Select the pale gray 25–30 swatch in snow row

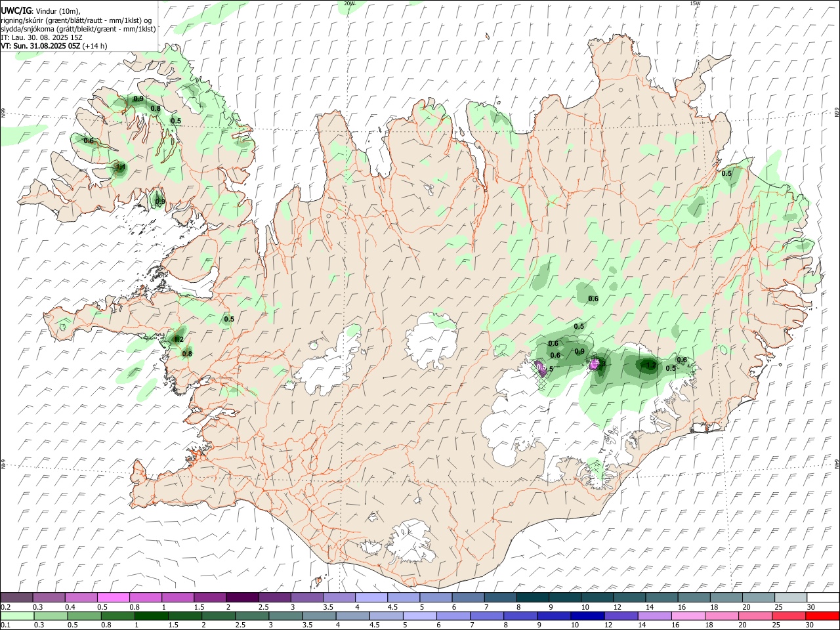pos(791,597)
